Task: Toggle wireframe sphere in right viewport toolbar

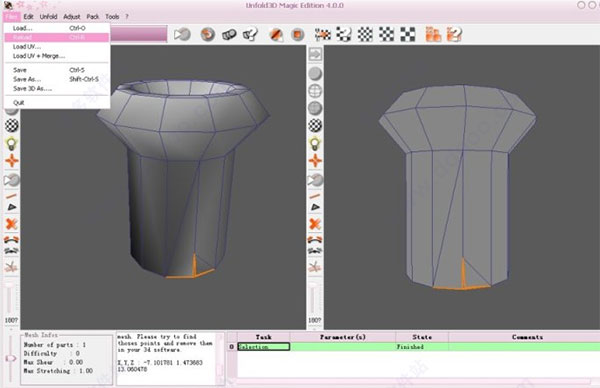Action: tap(315, 91)
